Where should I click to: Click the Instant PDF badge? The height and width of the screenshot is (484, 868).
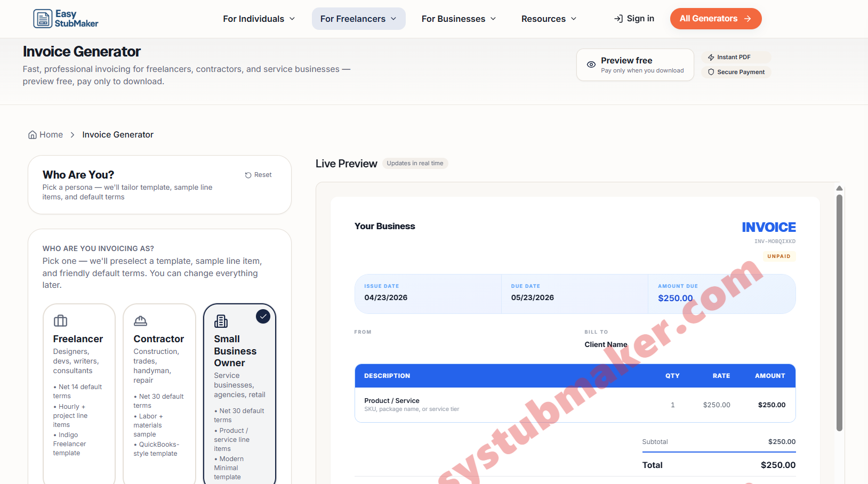(x=736, y=57)
